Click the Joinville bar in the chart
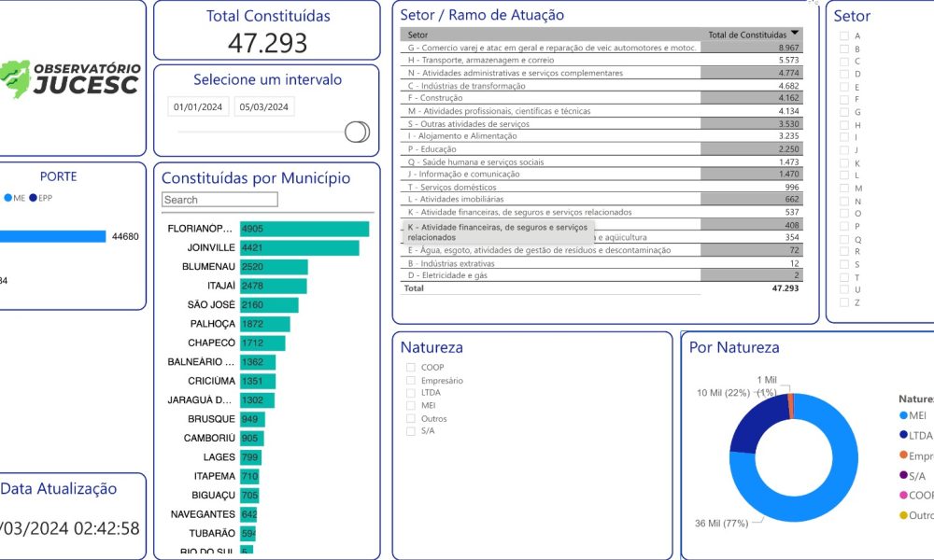The width and height of the screenshot is (934, 560). coord(299,248)
